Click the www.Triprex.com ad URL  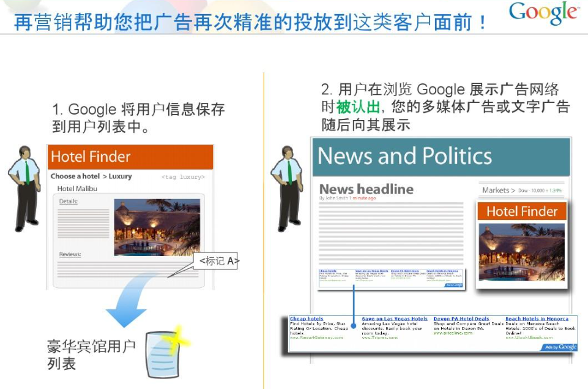pos(379,337)
